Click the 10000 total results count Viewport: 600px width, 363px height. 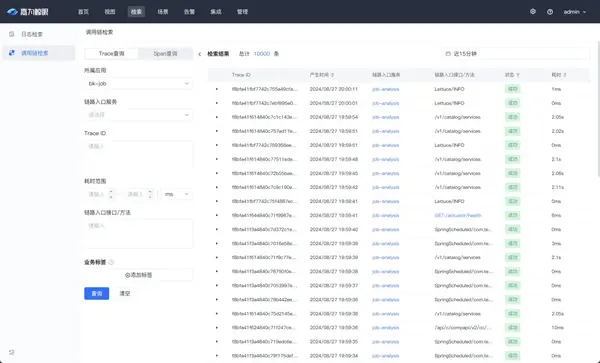point(262,54)
